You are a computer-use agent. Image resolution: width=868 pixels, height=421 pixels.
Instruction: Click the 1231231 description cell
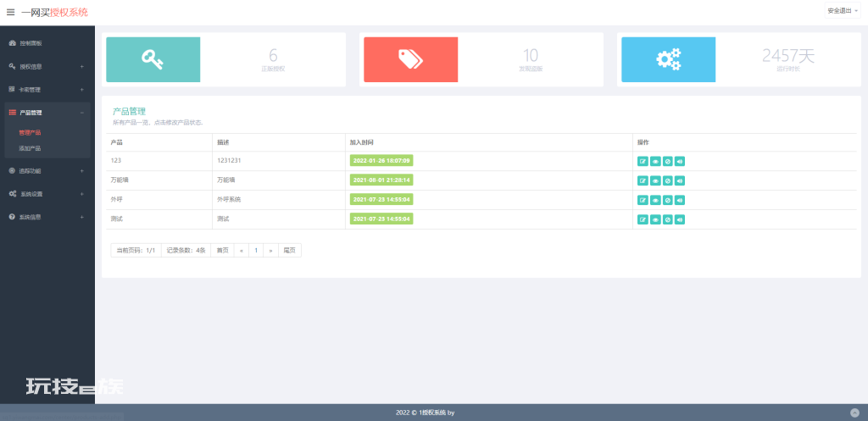coord(279,160)
